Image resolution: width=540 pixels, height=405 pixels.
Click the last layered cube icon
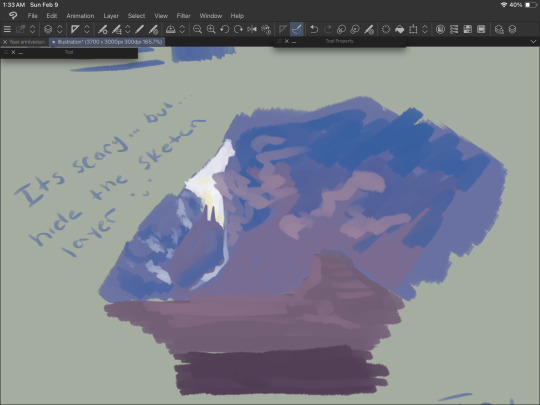[512, 29]
